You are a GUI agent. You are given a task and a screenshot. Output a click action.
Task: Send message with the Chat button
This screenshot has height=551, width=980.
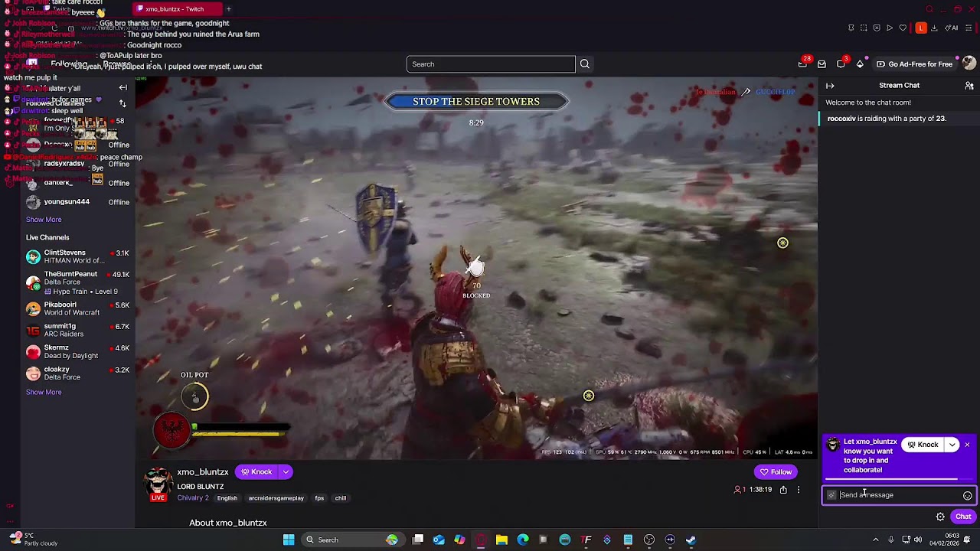point(963,517)
